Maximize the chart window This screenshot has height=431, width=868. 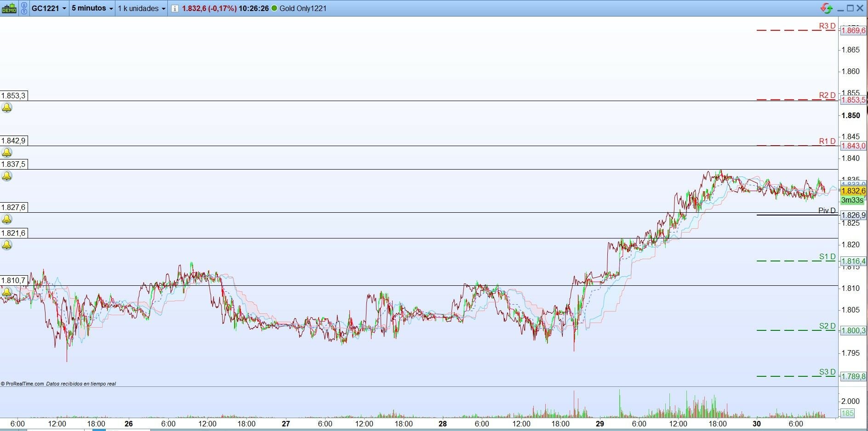tap(850, 8)
